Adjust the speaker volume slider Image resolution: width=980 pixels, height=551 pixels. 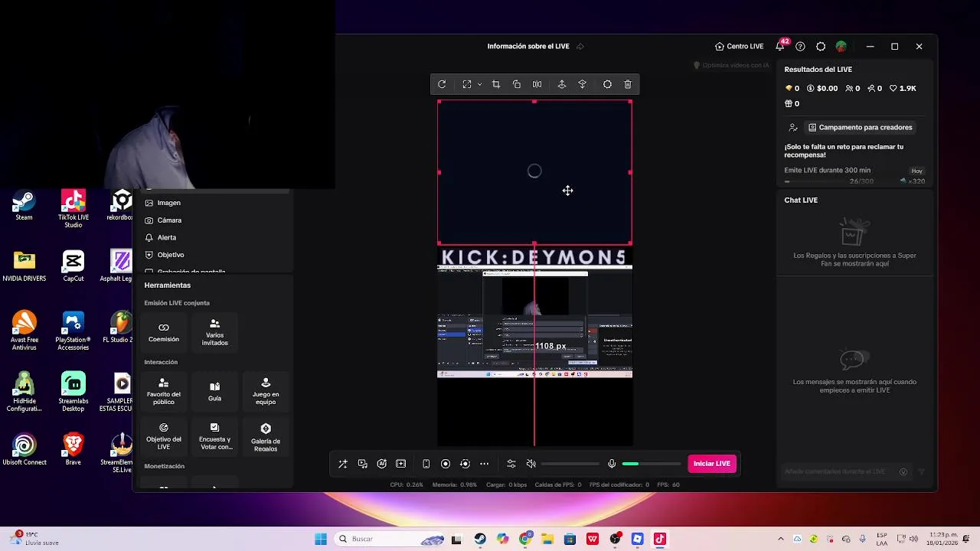pyautogui.click(x=570, y=464)
